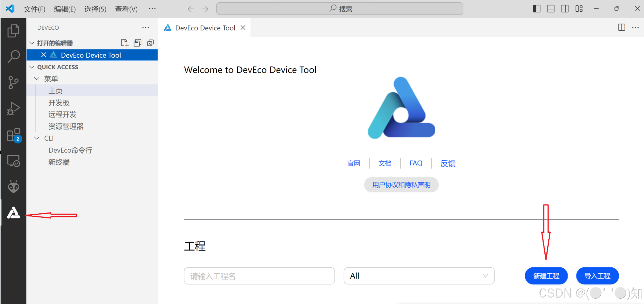Viewport: 644px width, 304px height.
Task: Open the hidden menus ellipsis in menu bar
Action: pos(152,9)
